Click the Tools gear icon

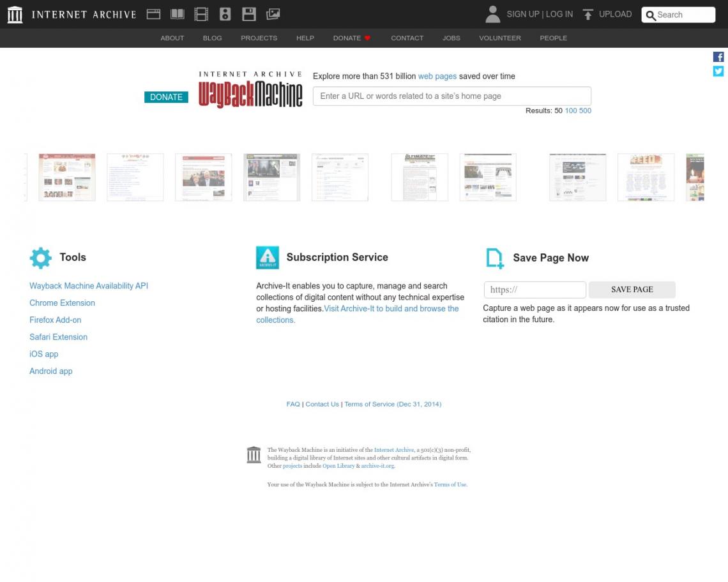(x=41, y=258)
